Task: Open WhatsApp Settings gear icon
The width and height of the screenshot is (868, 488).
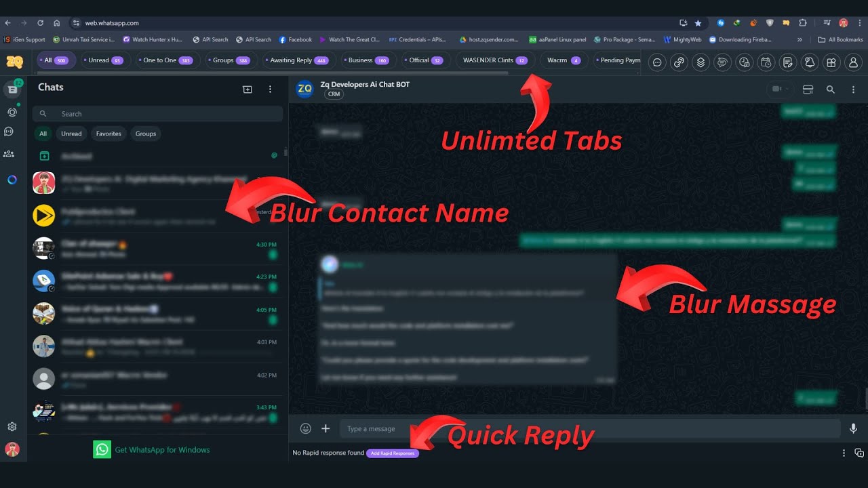Action: [x=12, y=426]
